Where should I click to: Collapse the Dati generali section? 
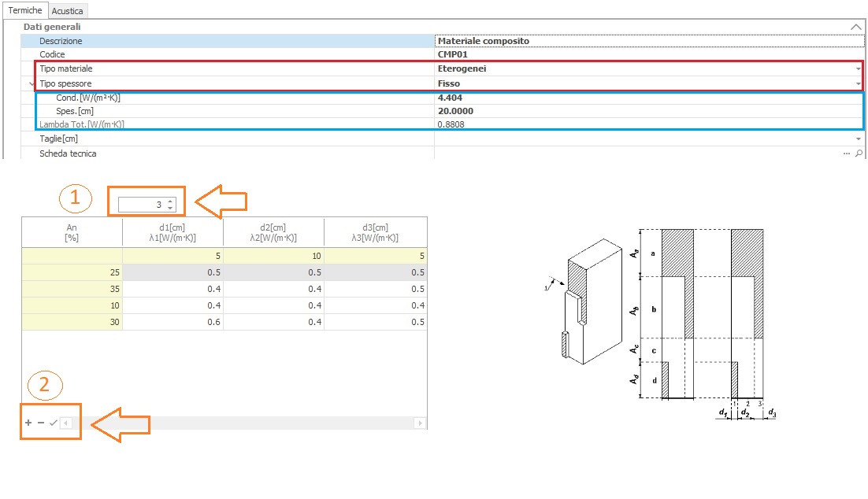coord(855,27)
